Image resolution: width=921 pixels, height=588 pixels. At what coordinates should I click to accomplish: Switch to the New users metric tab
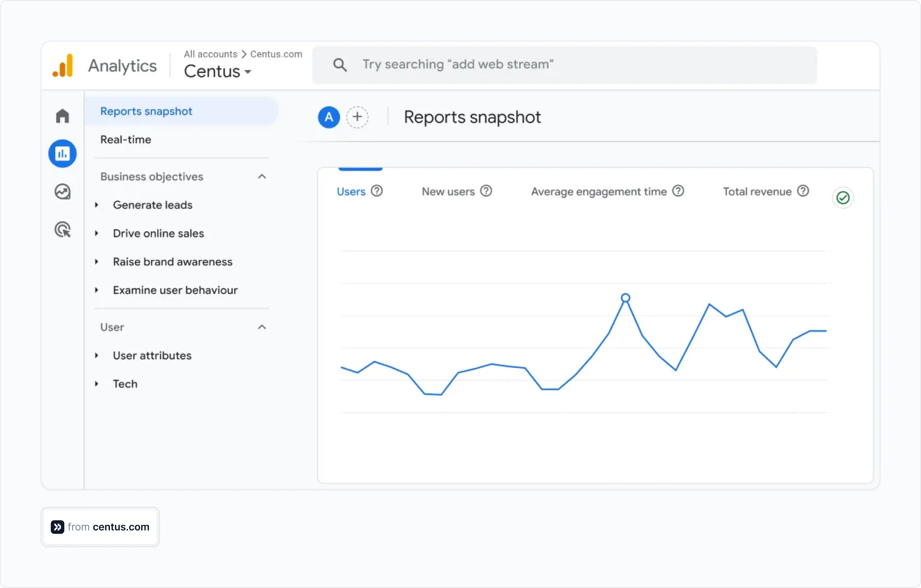[x=448, y=191]
